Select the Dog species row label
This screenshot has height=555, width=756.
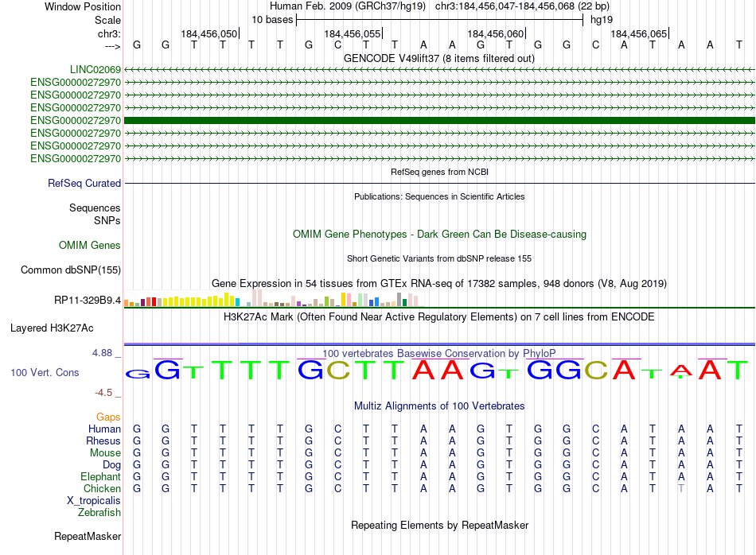coord(112,465)
